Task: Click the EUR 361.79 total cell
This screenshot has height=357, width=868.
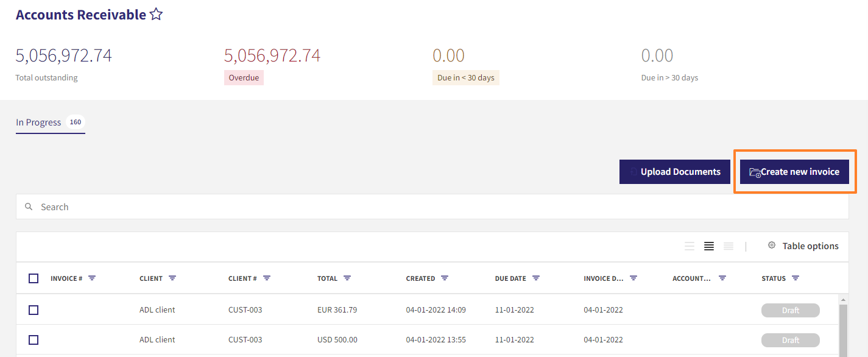Action: click(x=337, y=310)
